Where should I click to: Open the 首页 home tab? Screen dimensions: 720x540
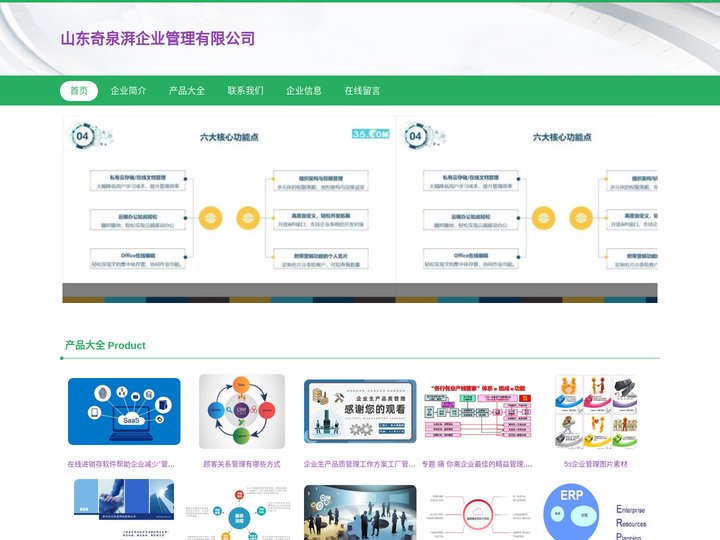pos(79,90)
